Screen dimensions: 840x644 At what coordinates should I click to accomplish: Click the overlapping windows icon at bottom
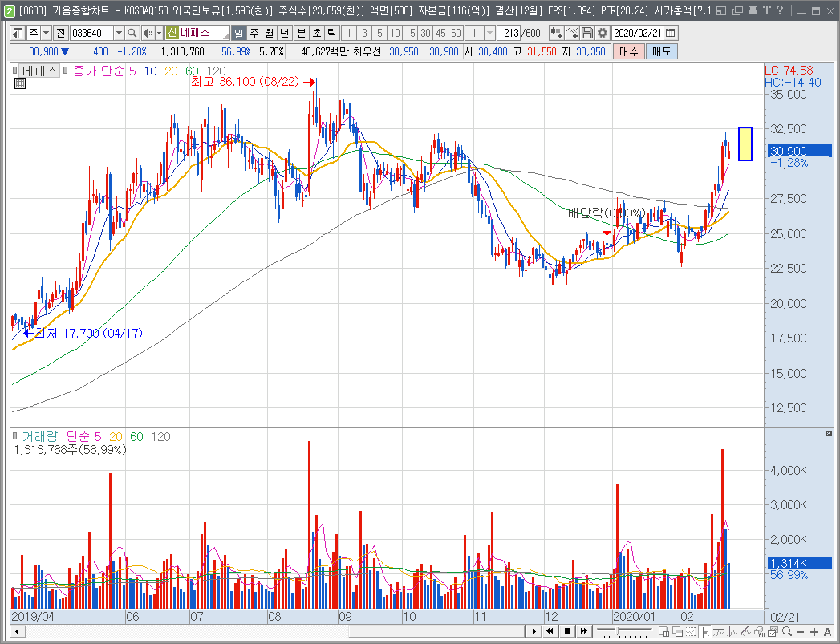[x=677, y=631]
